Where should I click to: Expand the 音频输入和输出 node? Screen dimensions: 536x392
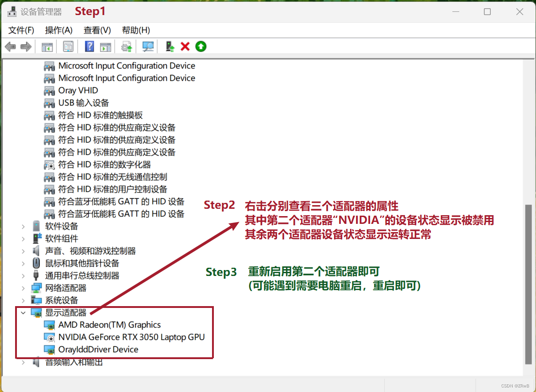coord(23,362)
